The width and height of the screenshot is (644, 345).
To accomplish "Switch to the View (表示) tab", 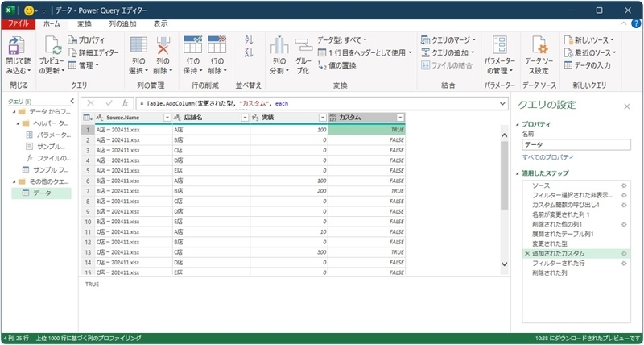I will coord(160,24).
